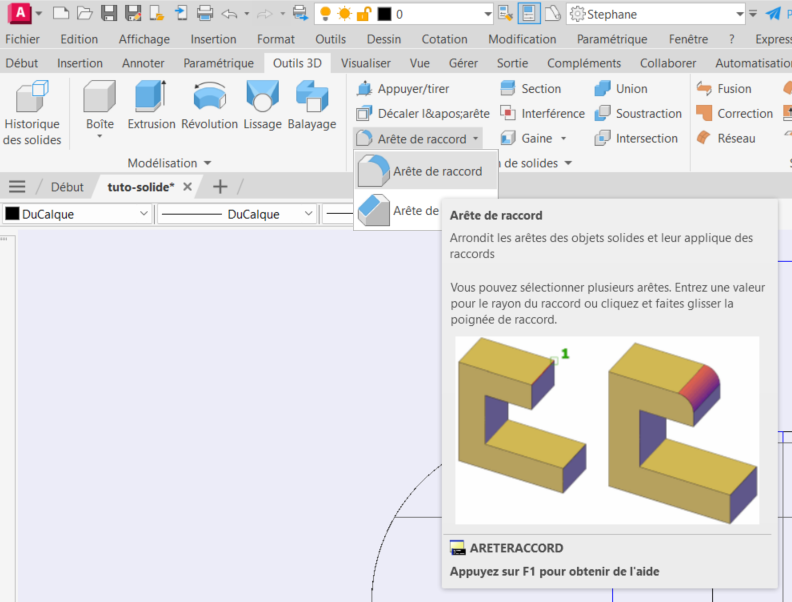
Task: Choose the Interférence tool
Action: tap(542, 114)
